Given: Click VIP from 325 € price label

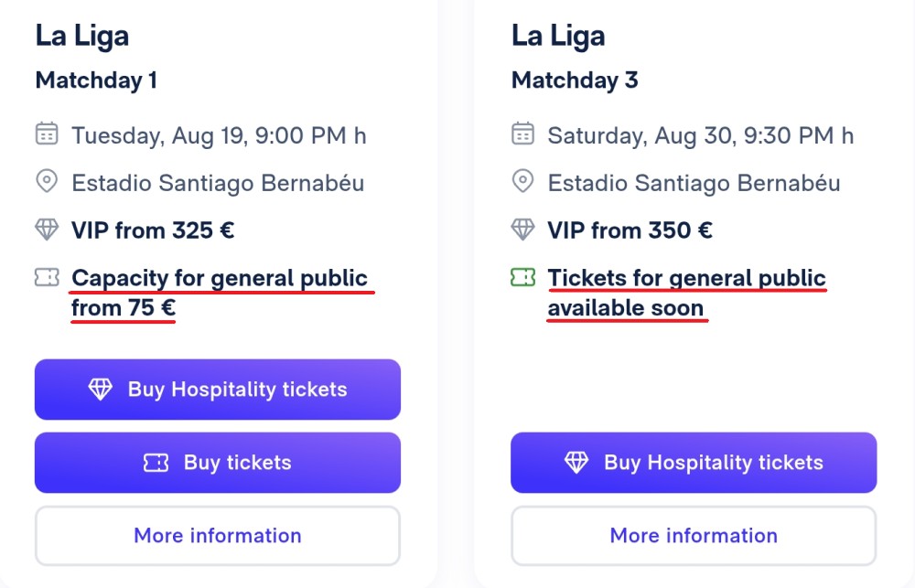Looking at the screenshot, I should coord(153,230).
